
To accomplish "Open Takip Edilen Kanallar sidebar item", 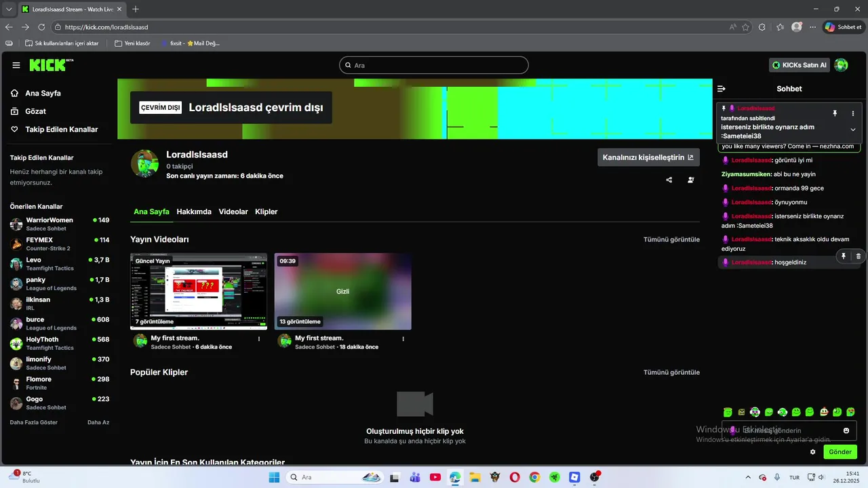I will 56,129.
